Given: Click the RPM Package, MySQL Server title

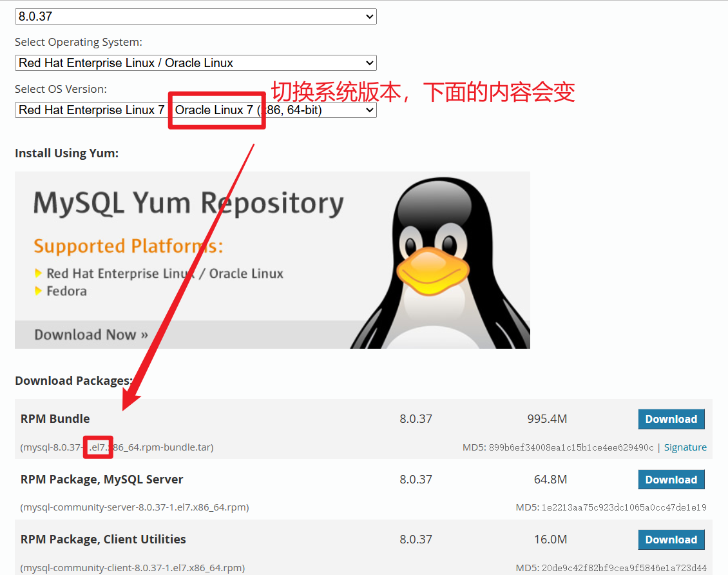Looking at the screenshot, I should (102, 480).
